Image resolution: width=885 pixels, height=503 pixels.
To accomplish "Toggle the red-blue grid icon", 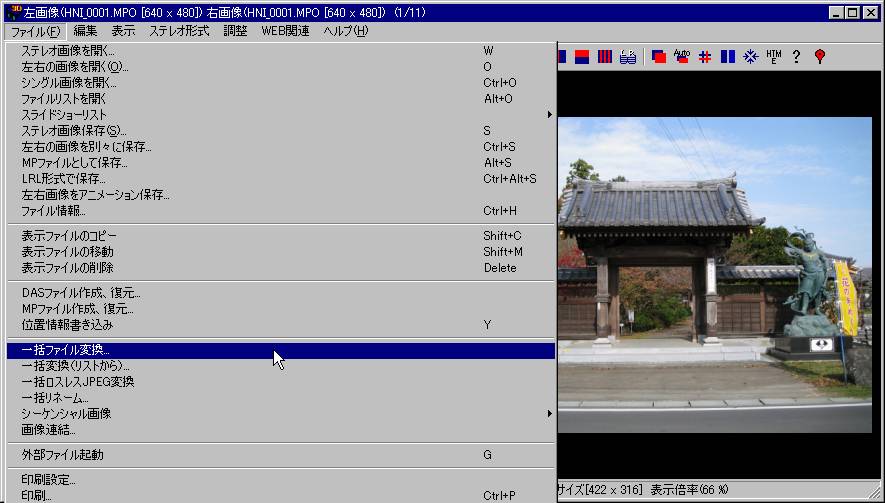I will (x=705, y=57).
